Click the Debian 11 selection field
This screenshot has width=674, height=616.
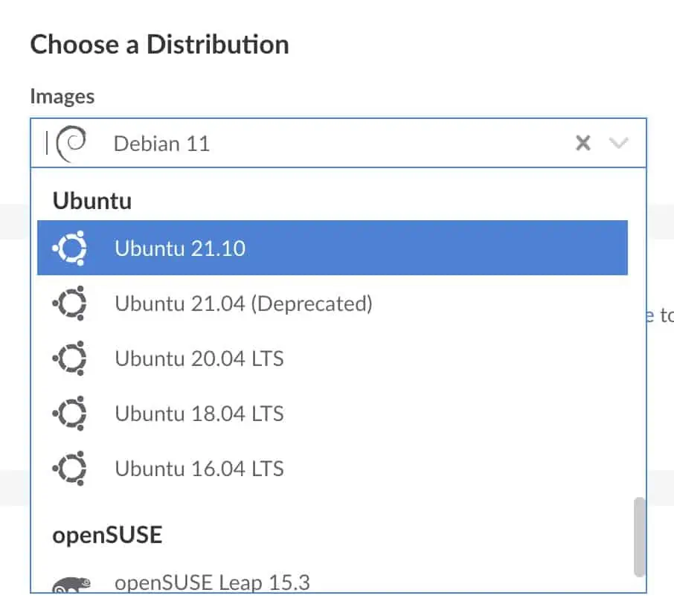coord(298,143)
